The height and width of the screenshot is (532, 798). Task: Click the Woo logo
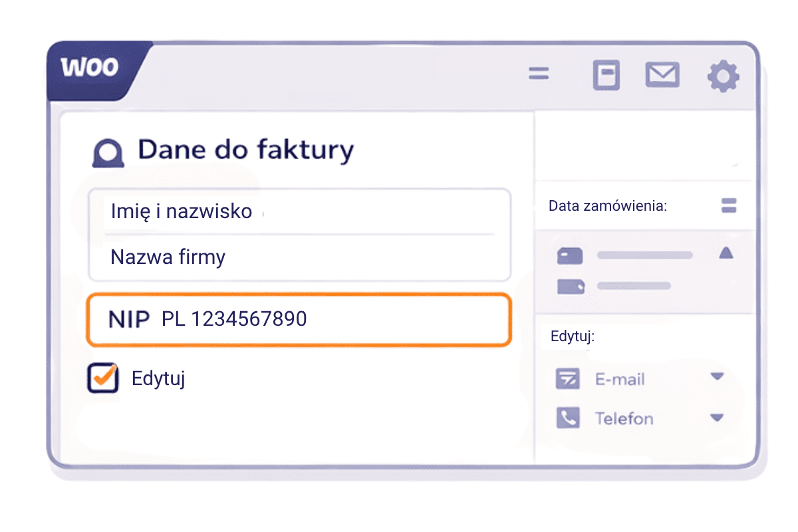(x=90, y=67)
